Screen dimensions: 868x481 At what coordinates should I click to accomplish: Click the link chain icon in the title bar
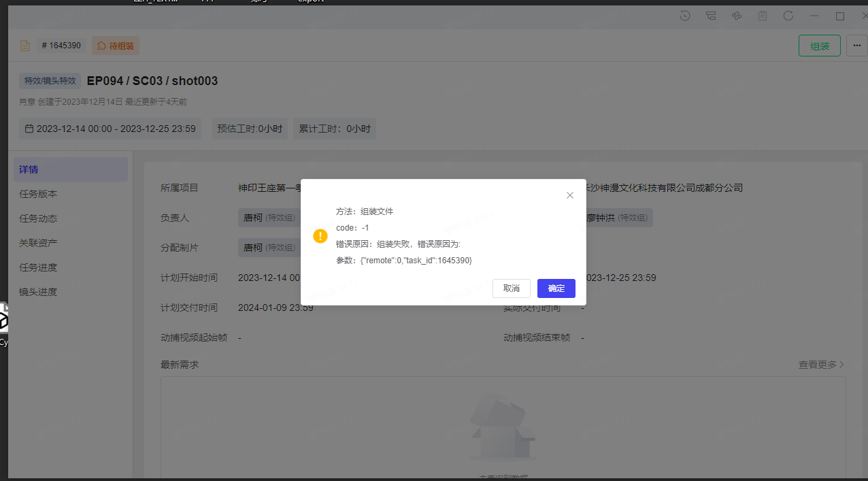tap(737, 16)
